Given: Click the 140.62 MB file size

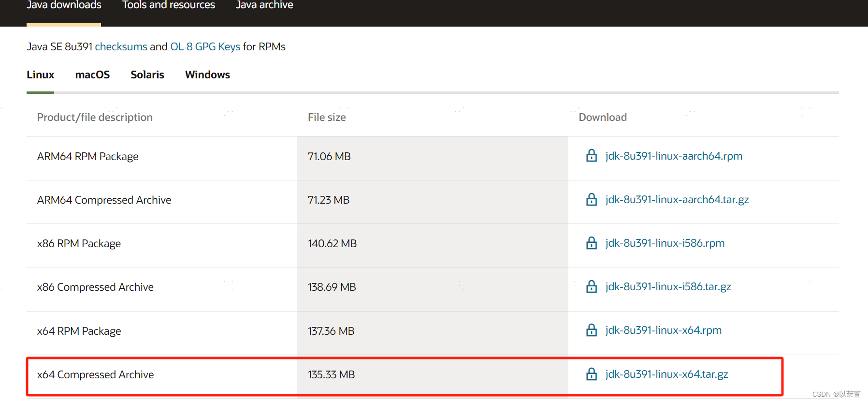Looking at the screenshot, I should coord(332,243).
